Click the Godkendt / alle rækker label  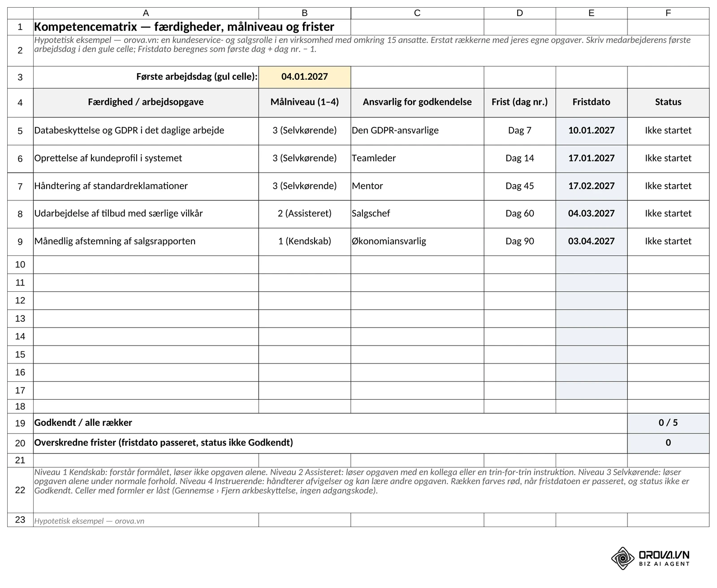click(x=330, y=423)
